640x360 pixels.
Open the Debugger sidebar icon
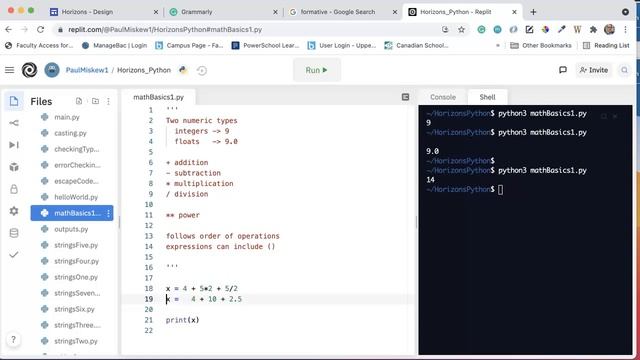click(14, 145)
